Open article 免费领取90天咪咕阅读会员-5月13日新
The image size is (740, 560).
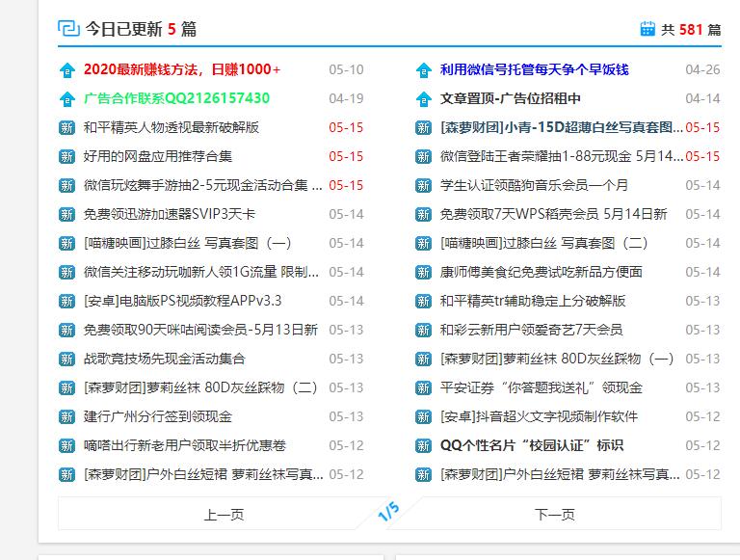[x=200, y=330]
